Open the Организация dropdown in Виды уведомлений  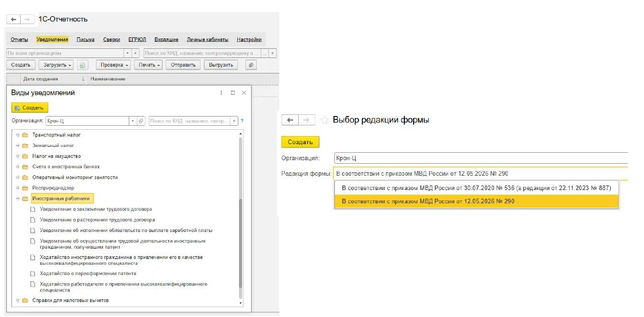(133, 121)
